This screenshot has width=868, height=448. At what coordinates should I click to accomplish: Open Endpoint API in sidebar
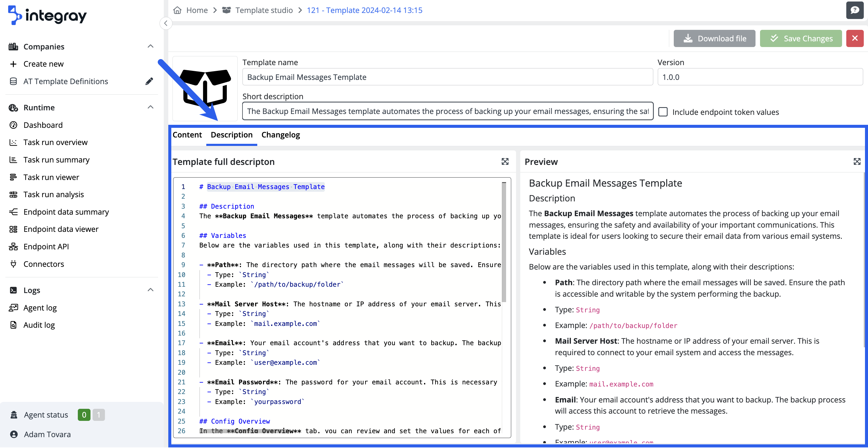(46, 247)
